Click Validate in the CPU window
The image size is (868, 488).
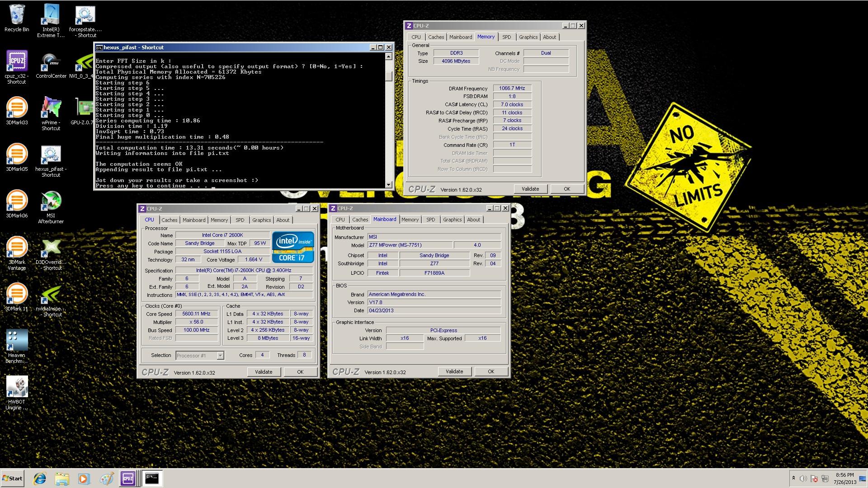click(x=264, y=372)
